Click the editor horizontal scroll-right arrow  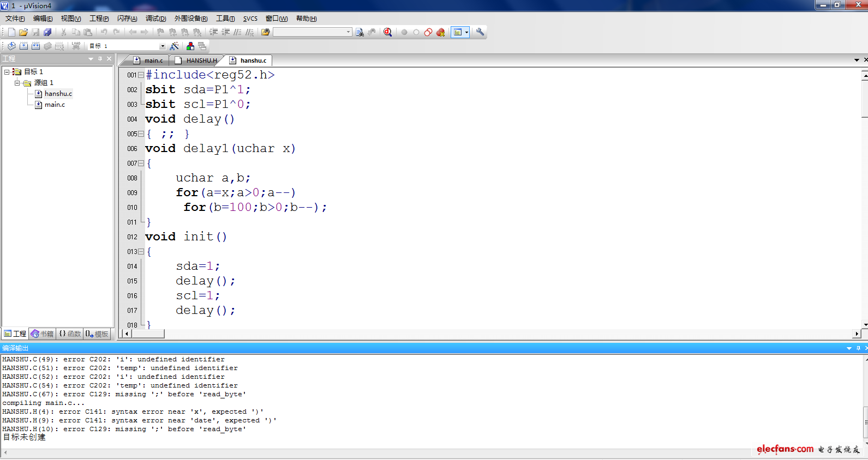(x=857, y=334)
